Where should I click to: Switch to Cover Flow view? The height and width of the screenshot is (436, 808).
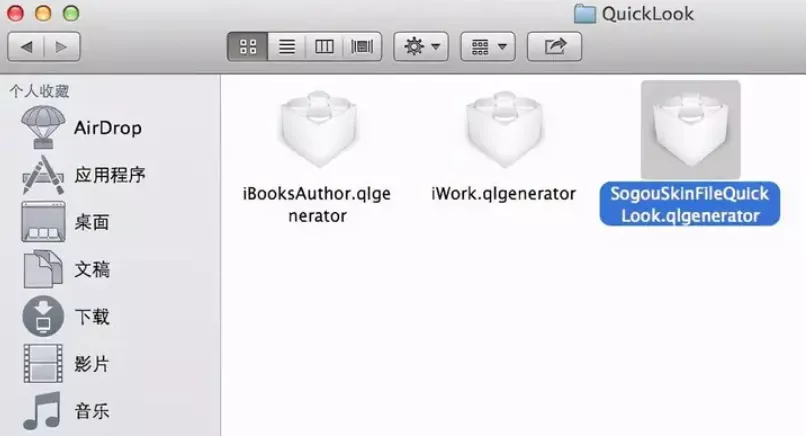click(362, 47)
